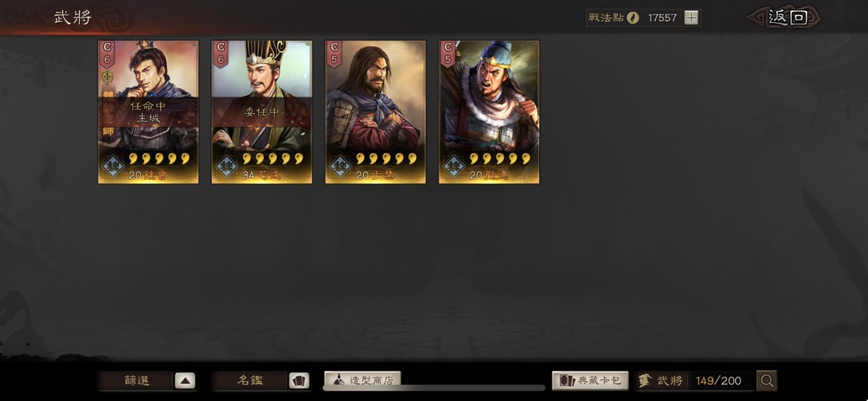Viewport: 868px width, 401px height.
Task: Select the 于禁 general card
Action: (375, 112)
